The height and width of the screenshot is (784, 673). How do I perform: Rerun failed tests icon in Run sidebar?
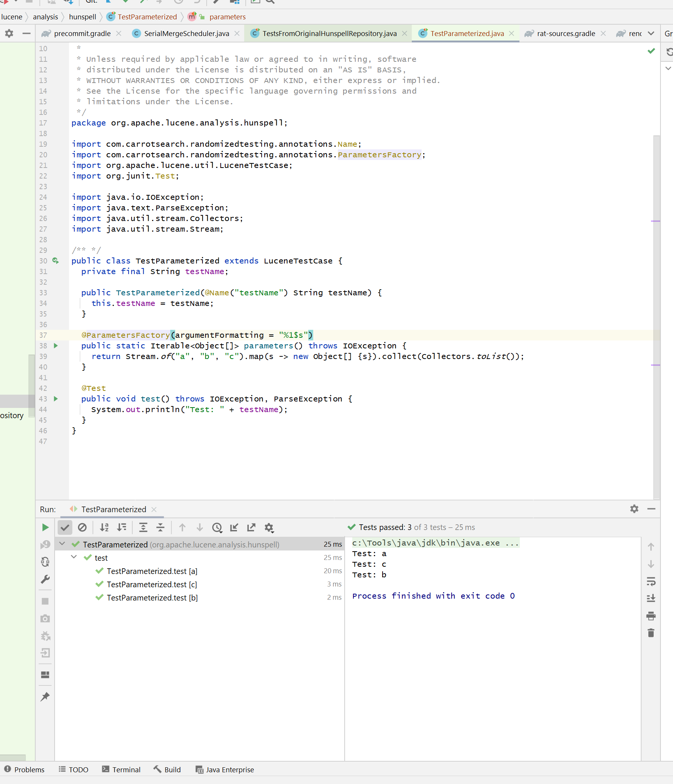click(x=45, y=544)
